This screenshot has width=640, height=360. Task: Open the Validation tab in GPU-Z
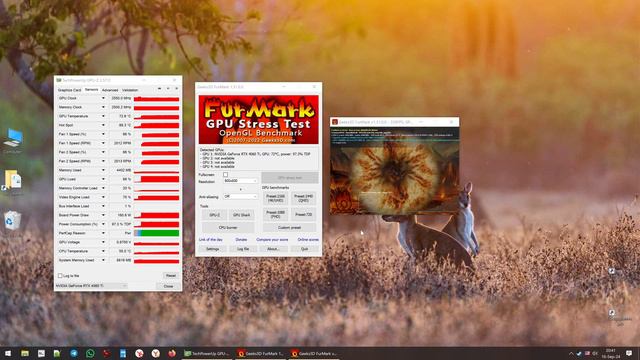tap(130, 90)
